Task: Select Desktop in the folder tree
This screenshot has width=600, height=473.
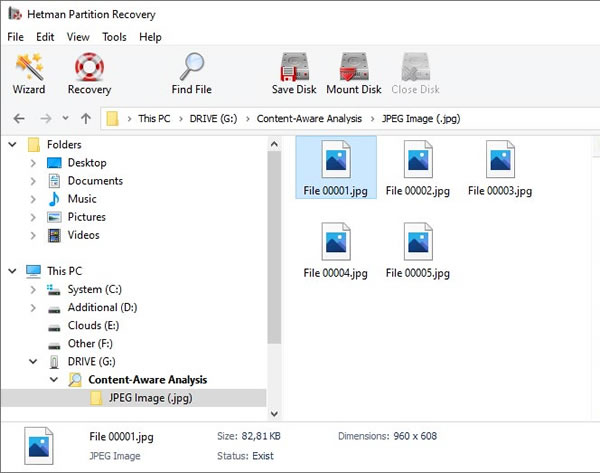Action: click(87, 163)
